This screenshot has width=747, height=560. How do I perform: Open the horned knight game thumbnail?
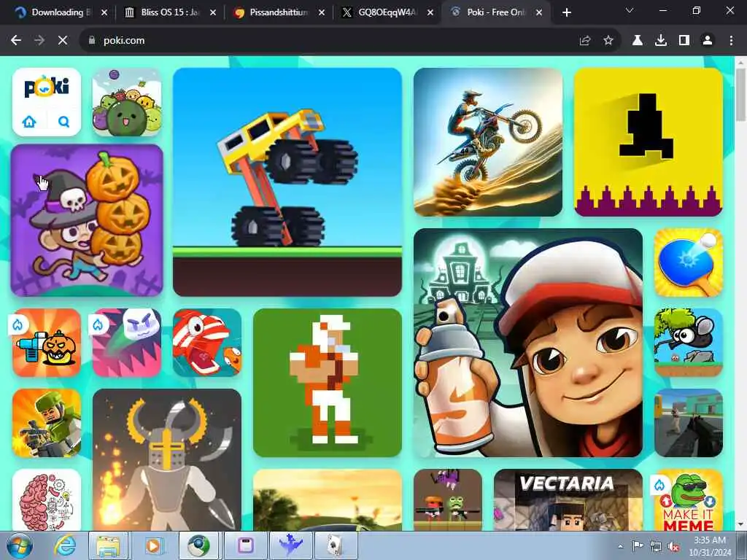pos(167,459)
